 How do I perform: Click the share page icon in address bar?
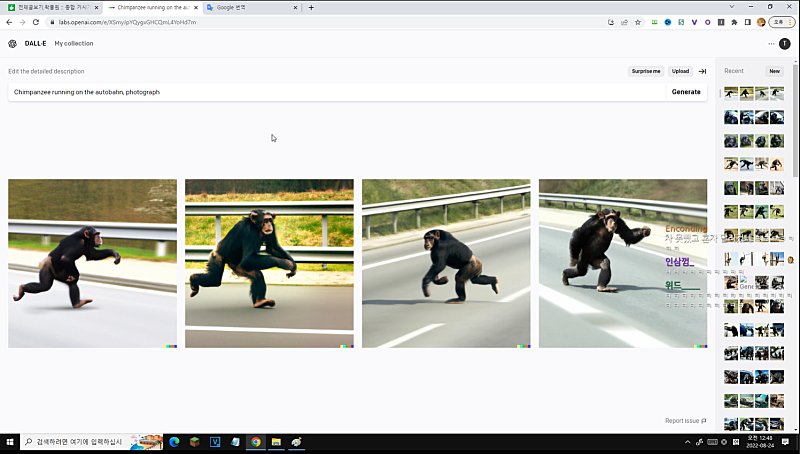pyautogui.click(x=624, y=22)
